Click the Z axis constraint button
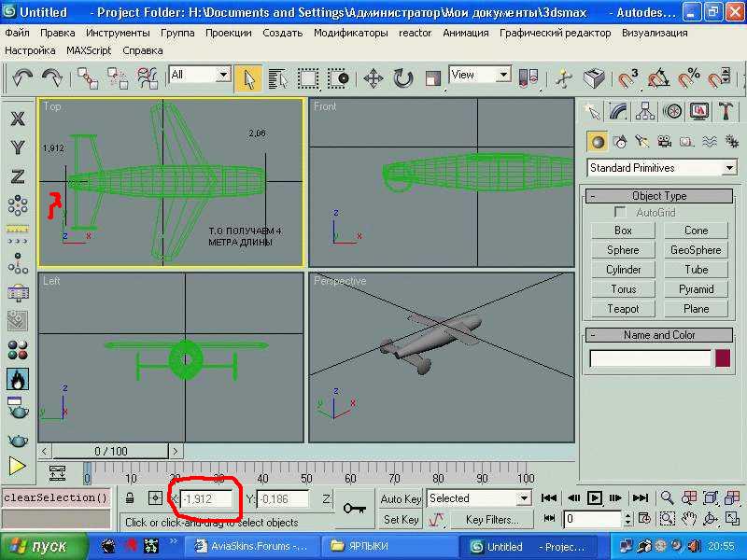Image resolution: width=747 pixels, height=560 pixels. click(18, 176)
